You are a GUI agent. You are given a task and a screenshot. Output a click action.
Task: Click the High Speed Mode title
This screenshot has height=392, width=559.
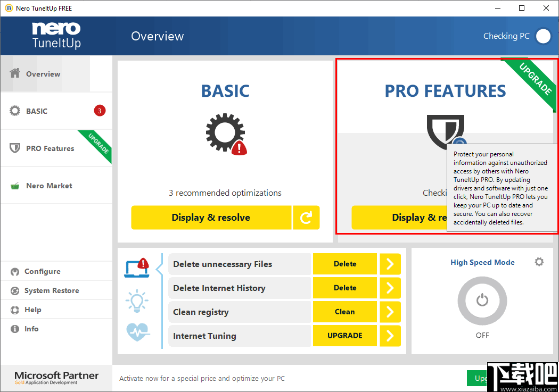pos(482,262)
